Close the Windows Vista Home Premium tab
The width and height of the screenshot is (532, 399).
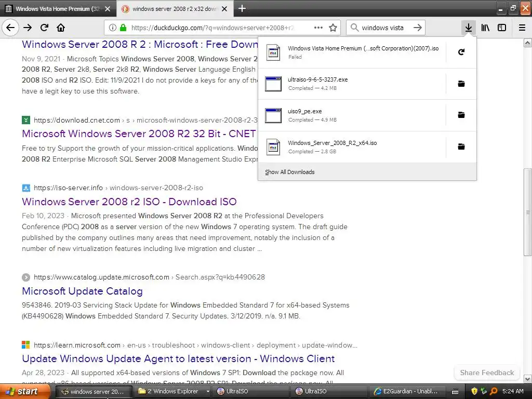108,9
